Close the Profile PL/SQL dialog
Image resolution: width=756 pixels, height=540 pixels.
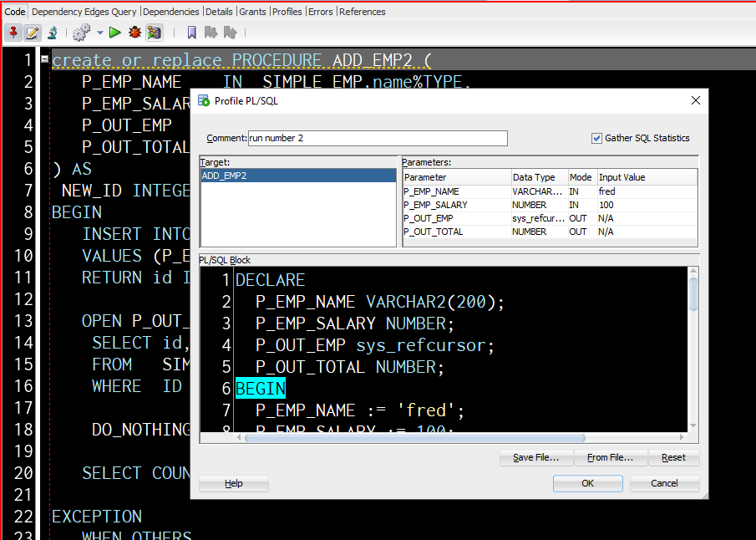coord(695,100)
